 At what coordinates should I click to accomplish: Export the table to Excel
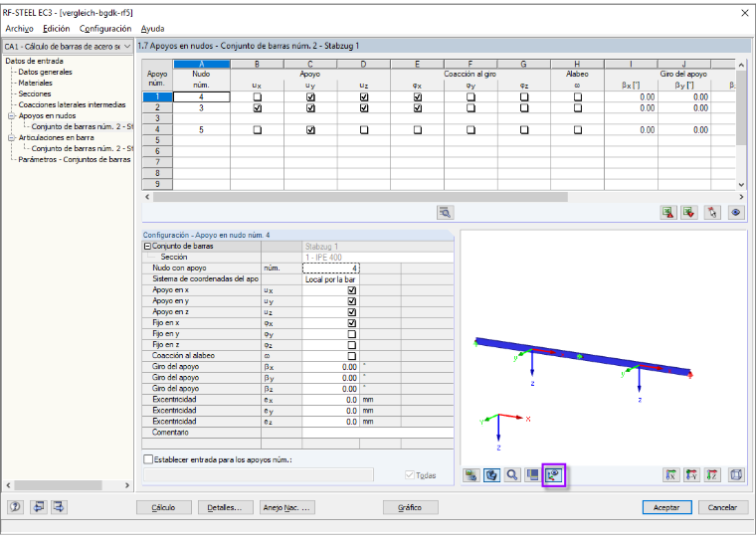[668, 213]
